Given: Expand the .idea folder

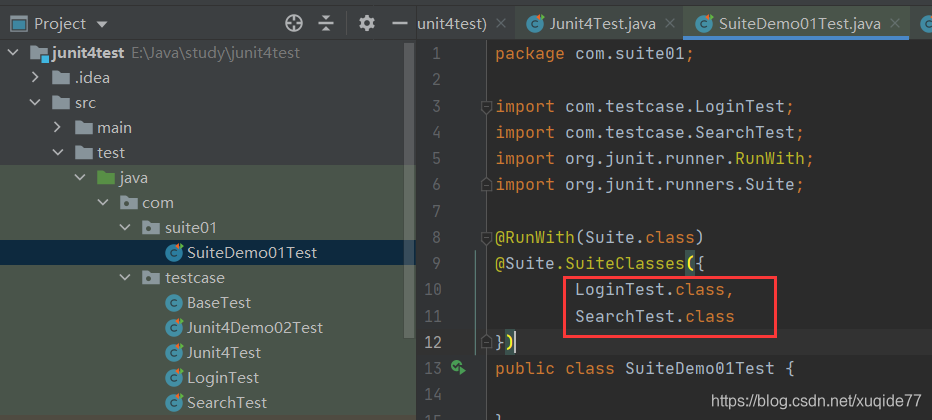Looking at the screenshot, I should 35,78.
